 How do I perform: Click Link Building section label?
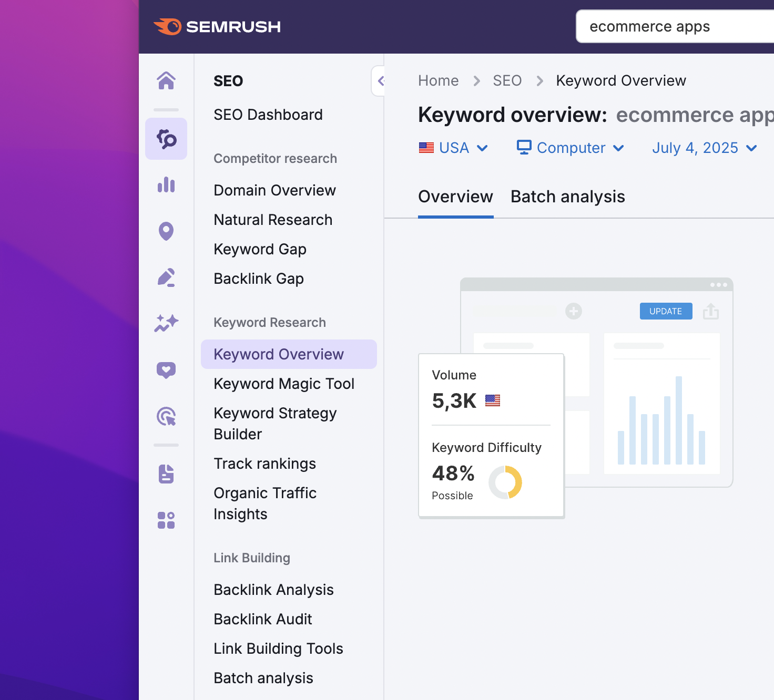point(252,558)
